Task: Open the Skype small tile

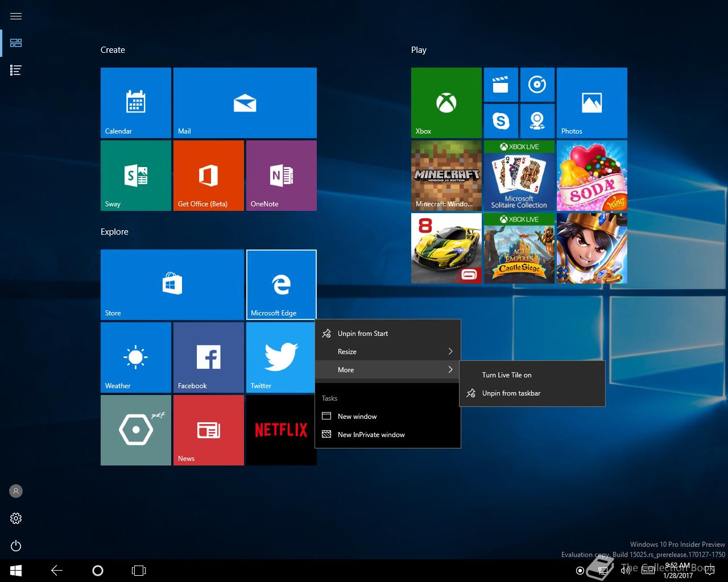Action: 501,121
